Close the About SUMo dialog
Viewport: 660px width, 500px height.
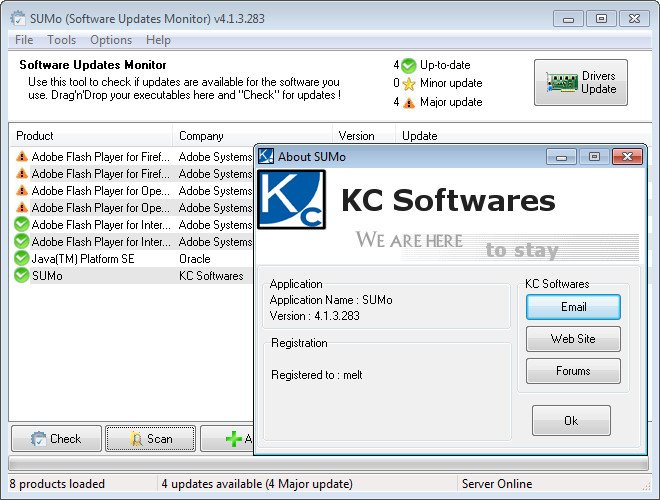627,157
